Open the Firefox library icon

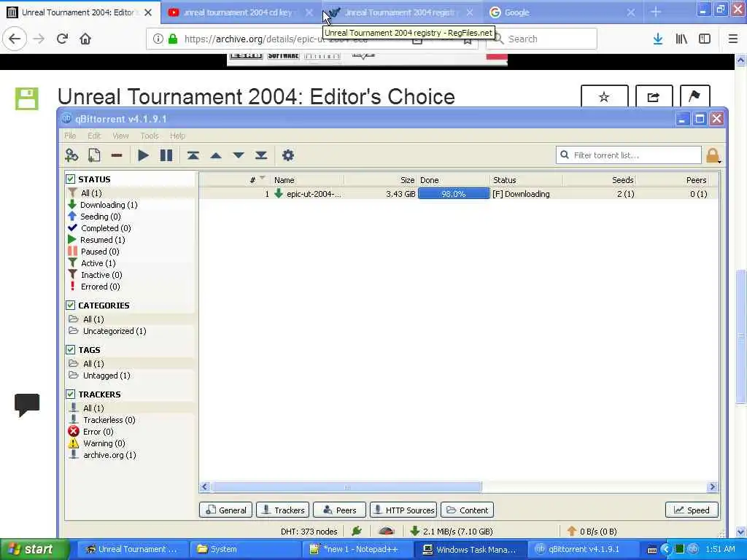[x=681, y=39]
